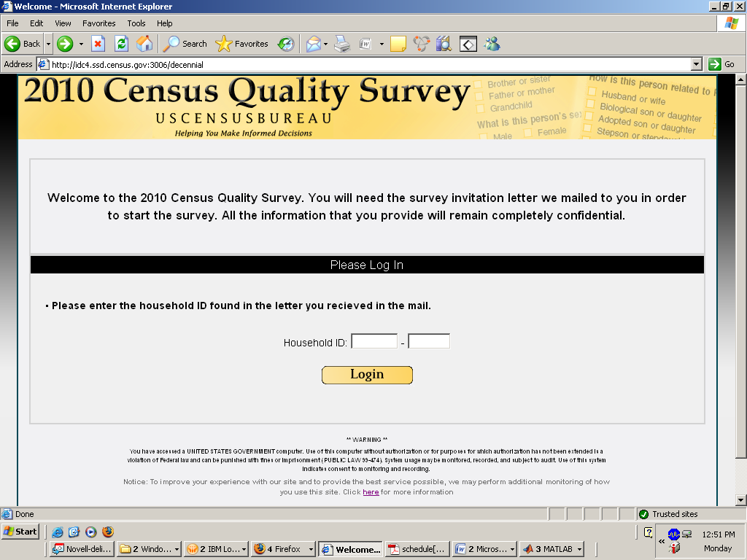747x560 pixels.
Task: Open the Search pane in toolbar
Action: [185, 44]
